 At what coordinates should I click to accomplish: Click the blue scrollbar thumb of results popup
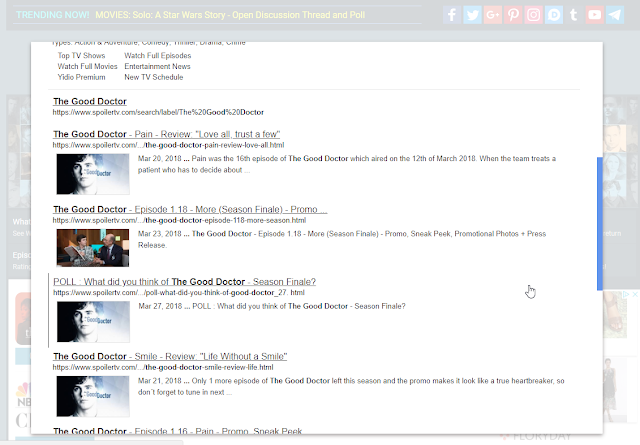tap(600, 224)
